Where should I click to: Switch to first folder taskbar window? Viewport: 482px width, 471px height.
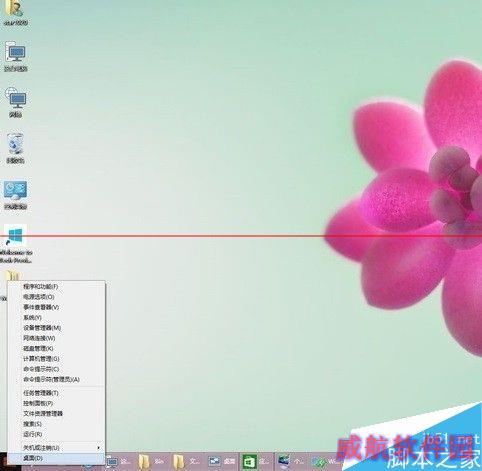coord(152,462)
